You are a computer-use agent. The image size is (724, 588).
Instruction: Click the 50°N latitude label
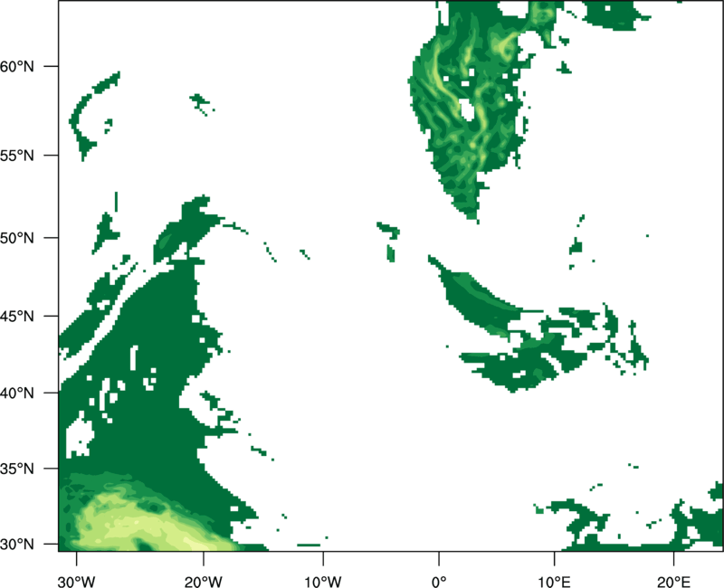[x=16, y=238]
